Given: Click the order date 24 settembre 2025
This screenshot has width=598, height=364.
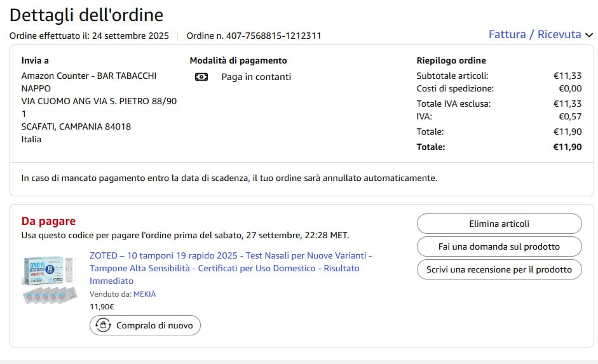Looking at the screenshot, I should pyautogui.click(x=130, y=36).
